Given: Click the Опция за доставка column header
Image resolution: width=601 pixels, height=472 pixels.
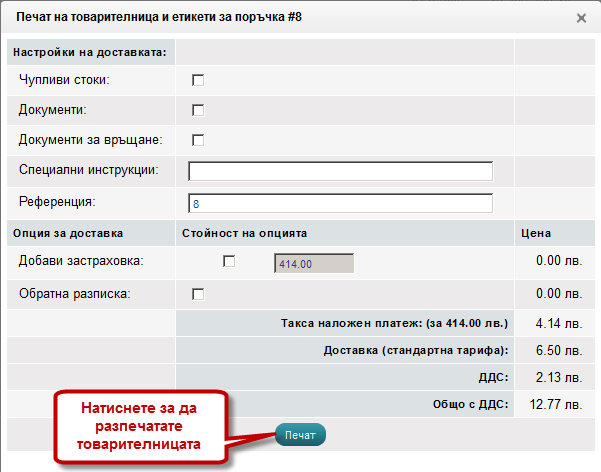Looking at the screenshot, I should click(x=68, y=233).
